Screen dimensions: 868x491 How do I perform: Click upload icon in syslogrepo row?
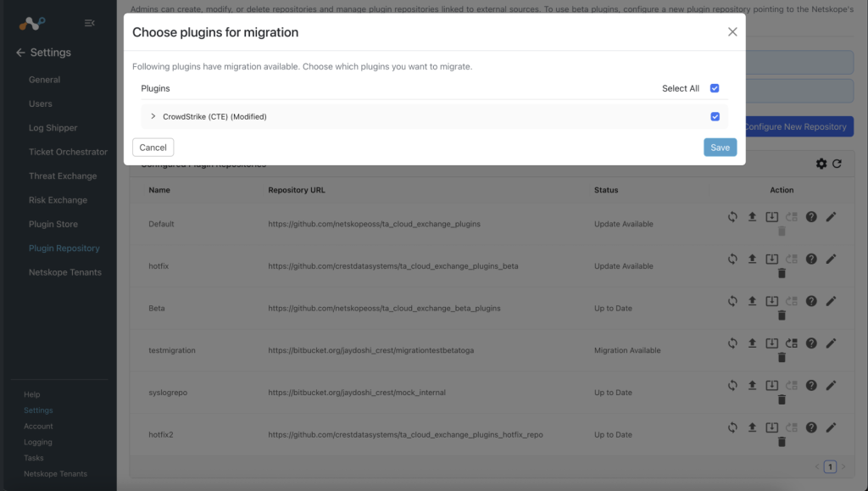(x=752, y=385)
